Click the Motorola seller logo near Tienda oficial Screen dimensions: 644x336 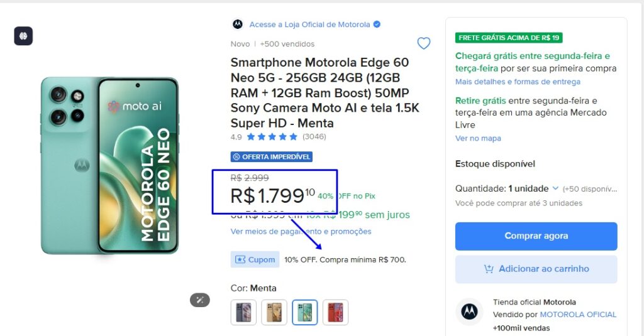tap(469, 311)
